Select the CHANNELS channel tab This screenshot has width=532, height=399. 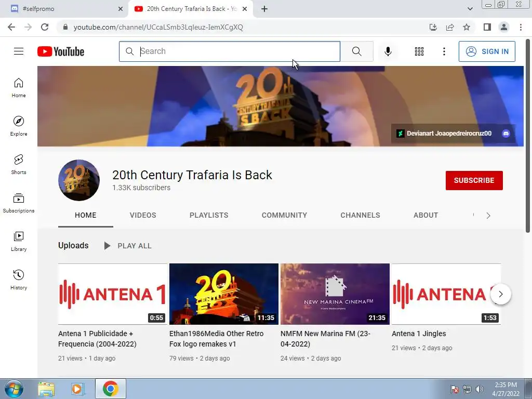(x=361, y=215)
